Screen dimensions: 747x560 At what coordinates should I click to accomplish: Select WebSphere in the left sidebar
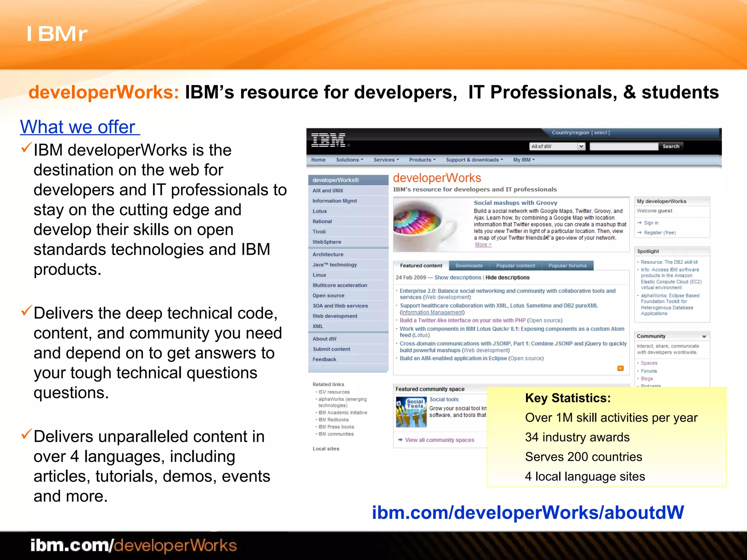point(326,242)
